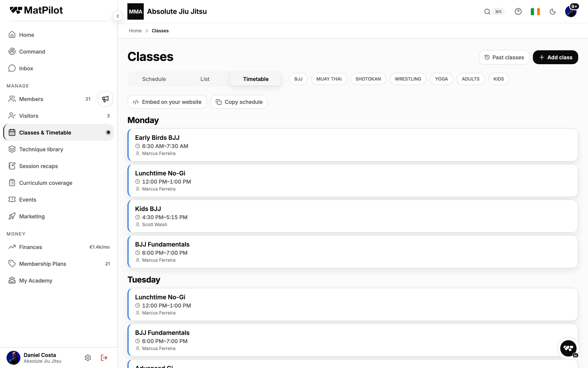This screenshot has height=368, width=588.
Task: Click the red logout icon
Action: point(104,358)
